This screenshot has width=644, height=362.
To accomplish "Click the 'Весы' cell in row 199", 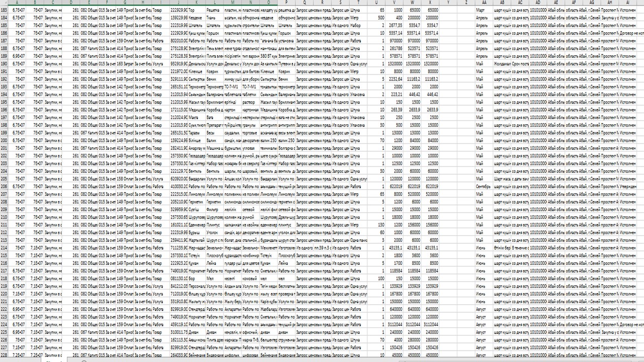I will [215, 133].
